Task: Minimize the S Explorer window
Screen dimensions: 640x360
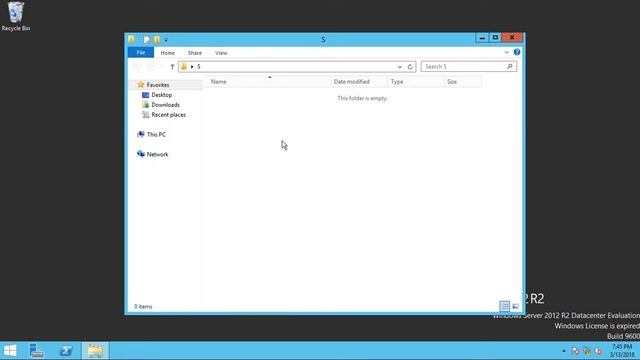Action: click(482, 38)
